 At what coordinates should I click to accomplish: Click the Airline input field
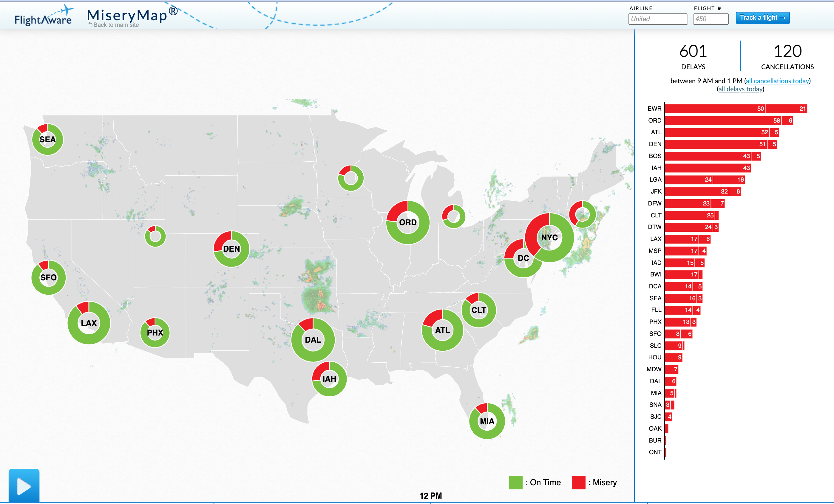[658, 19]
